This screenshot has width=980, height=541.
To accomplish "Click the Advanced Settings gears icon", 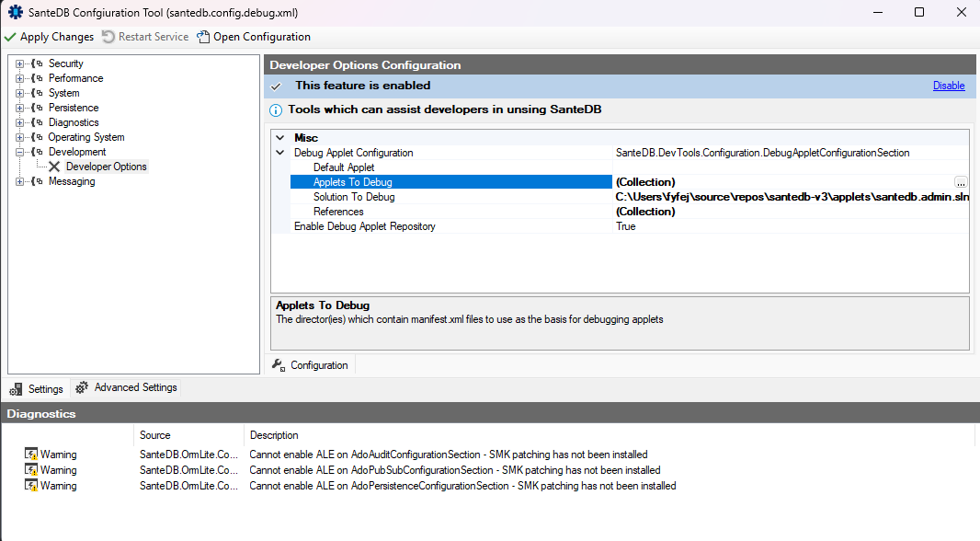I will point(82,387).
